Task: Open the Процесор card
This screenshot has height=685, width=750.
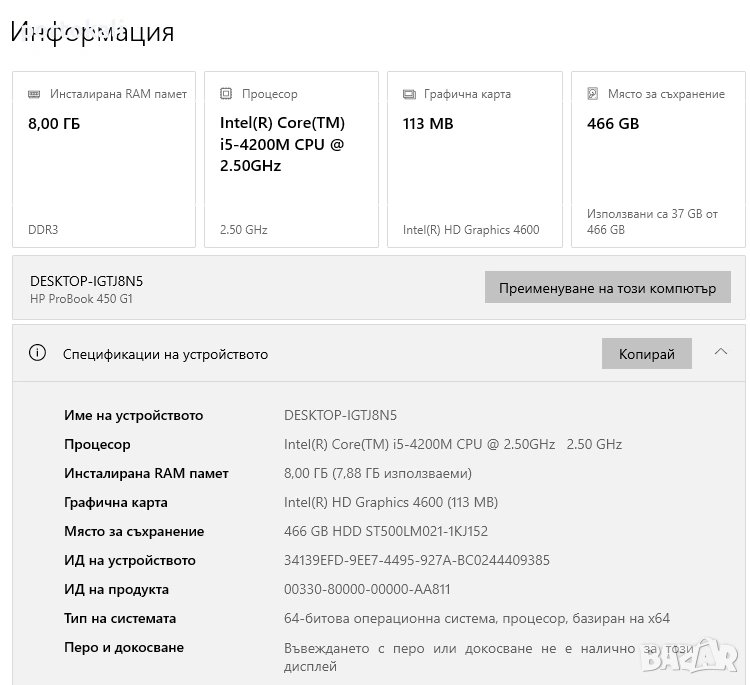Action: click(291, 160)
